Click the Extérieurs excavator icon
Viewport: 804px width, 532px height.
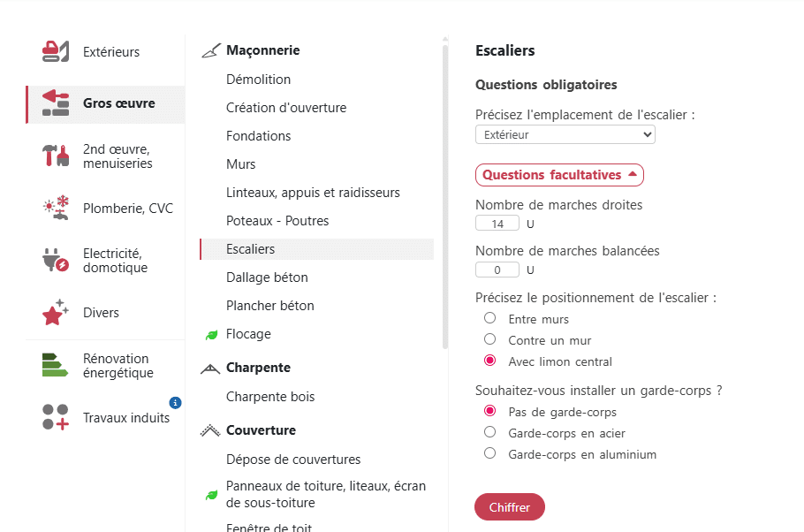coord(55,52)
